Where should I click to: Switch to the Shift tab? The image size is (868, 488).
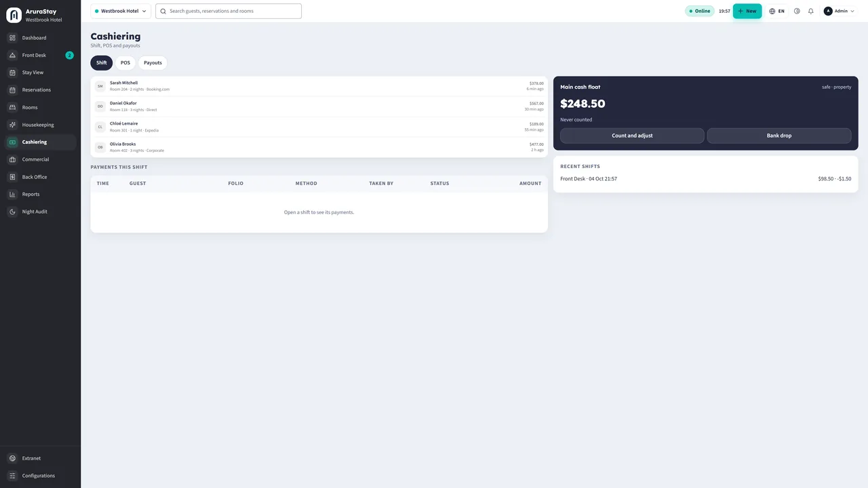click(x=102, y=62)
